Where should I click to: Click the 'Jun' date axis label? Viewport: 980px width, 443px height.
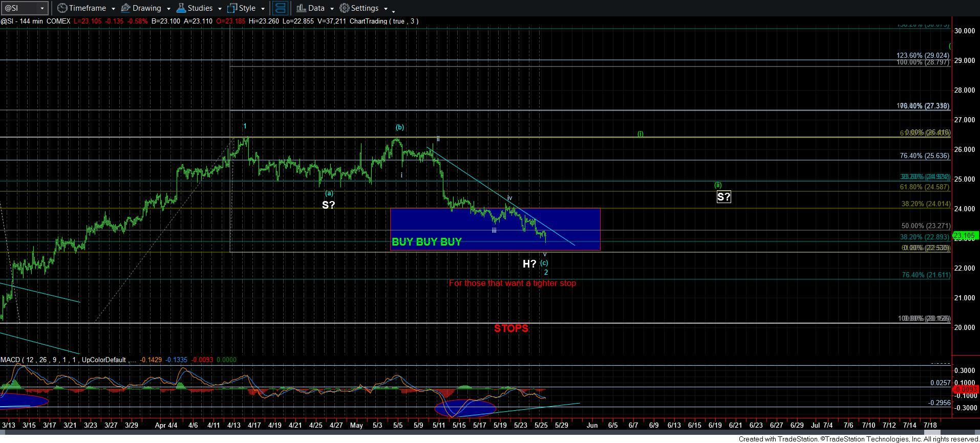click(x=592, y=425)
